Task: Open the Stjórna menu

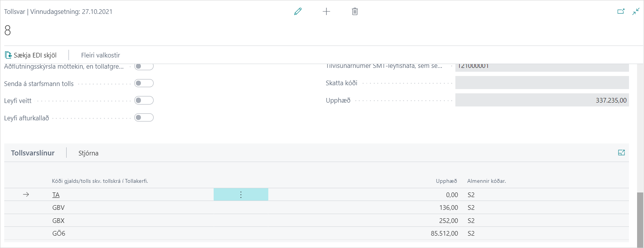Action: [88, 153]
